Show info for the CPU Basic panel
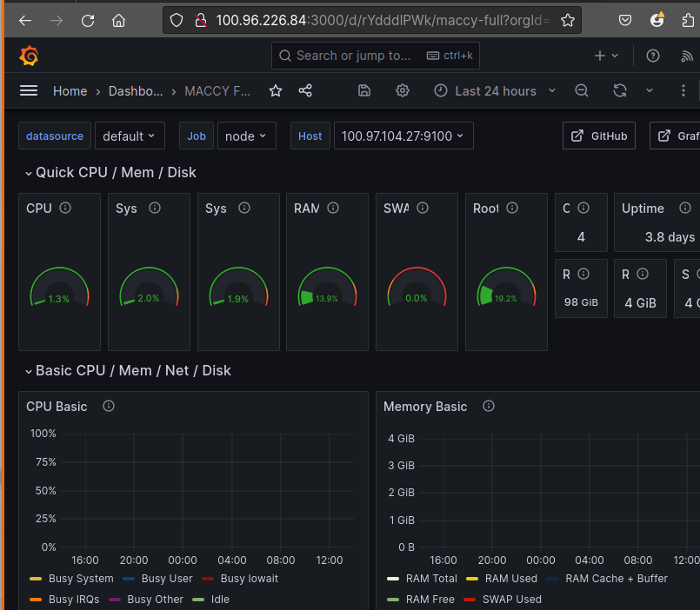Screen dimensions: 700x610 pos(109,406)
